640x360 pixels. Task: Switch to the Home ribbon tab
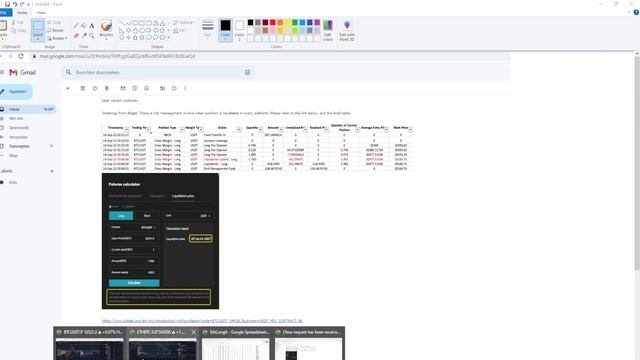click(x=22, y=13)
